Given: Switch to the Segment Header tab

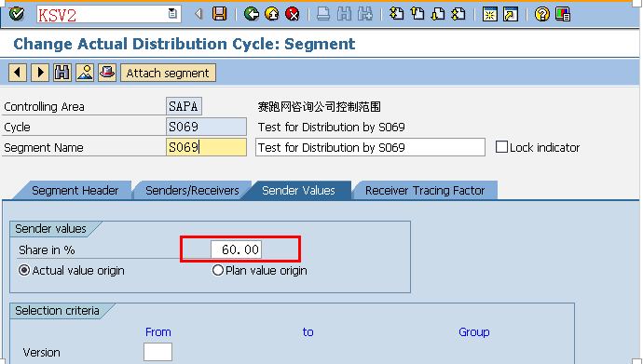Looking at the screenshot, I should point(75,191).
